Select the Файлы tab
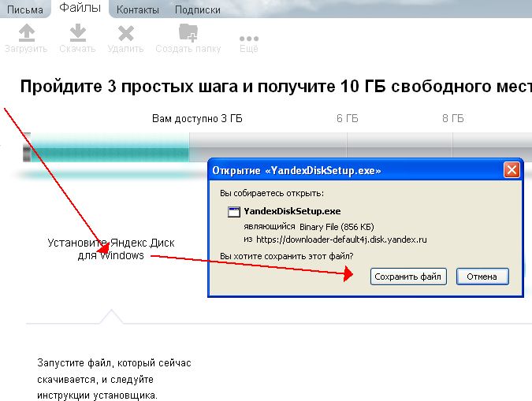This screenshot has width=532, height=401. point(80,9)
